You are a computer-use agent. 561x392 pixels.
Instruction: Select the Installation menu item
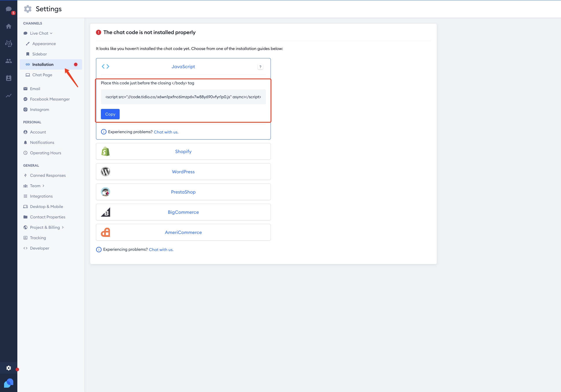[x=51, y=64]
